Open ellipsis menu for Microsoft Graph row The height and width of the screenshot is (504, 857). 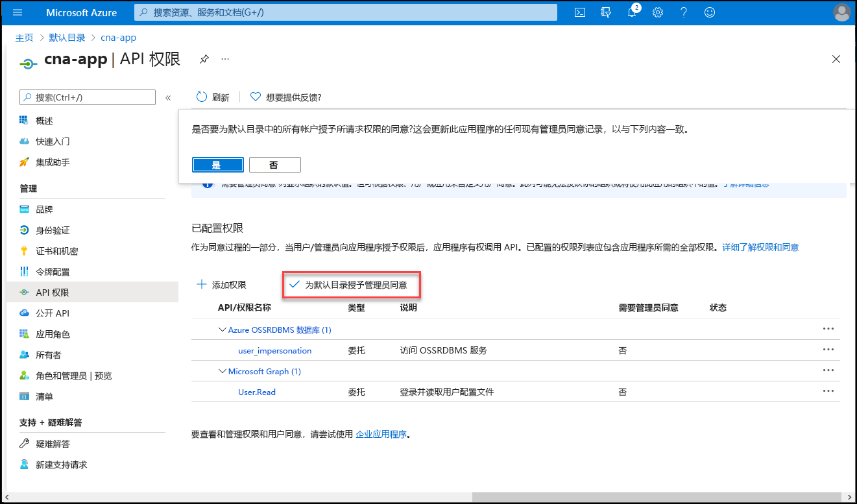tap(828, 370)
